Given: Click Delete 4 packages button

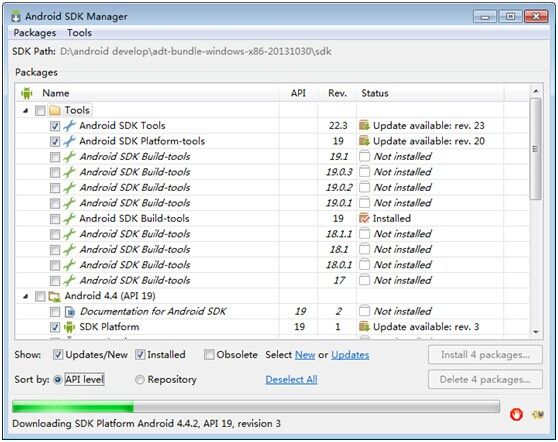Looking at the screenshot, I should (x=485, y=379).
